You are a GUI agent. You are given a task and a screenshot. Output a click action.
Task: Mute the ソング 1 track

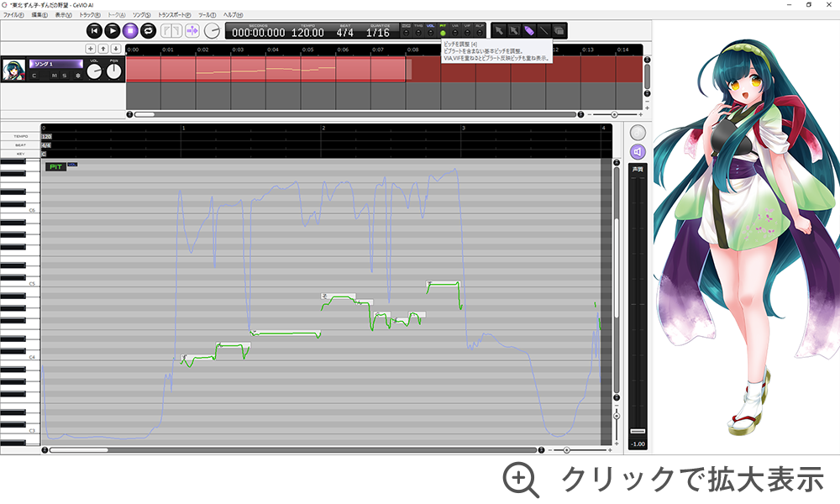[x=55, y=76]
